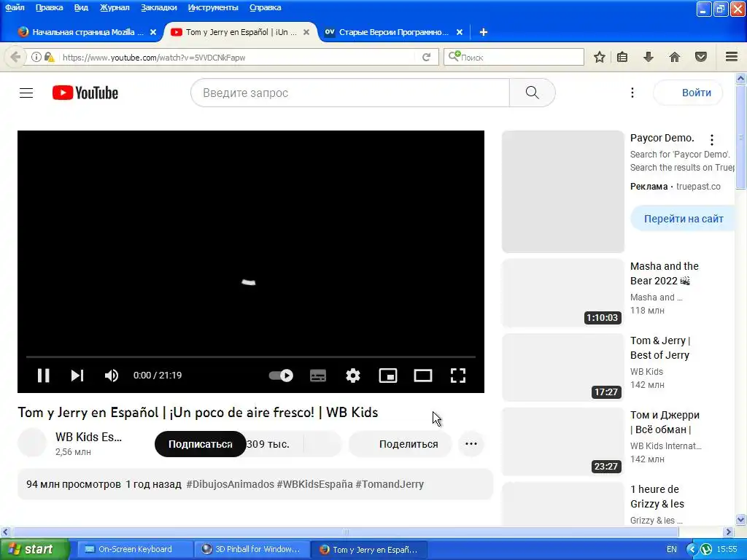The height and width of the screenshot is (560, 747).
Task: Go to the YouTube home logo
Action: point(85,93)
